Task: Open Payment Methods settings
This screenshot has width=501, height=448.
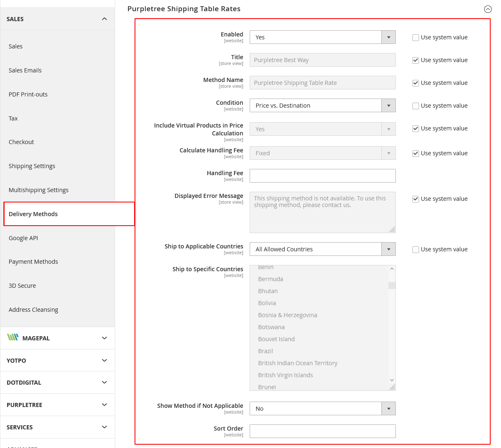Action: 33,262
